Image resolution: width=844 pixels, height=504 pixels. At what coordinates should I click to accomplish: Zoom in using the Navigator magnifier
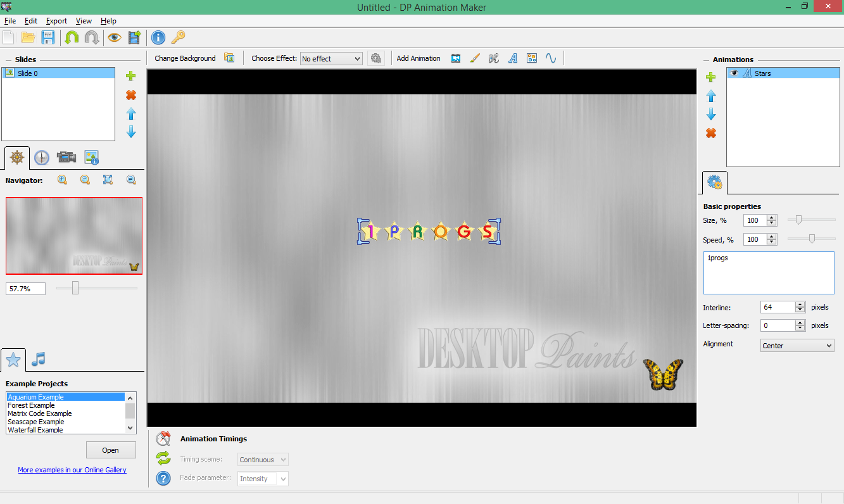62,180
